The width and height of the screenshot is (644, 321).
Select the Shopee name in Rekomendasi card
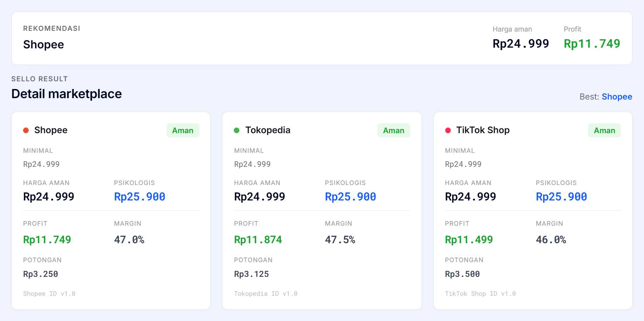tap(43, 45)
